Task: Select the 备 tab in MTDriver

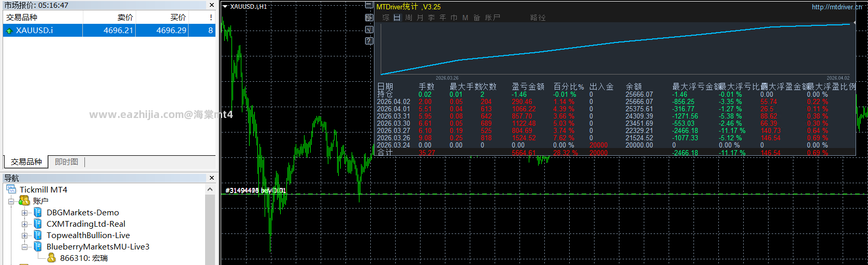Action: coord(476,18)
